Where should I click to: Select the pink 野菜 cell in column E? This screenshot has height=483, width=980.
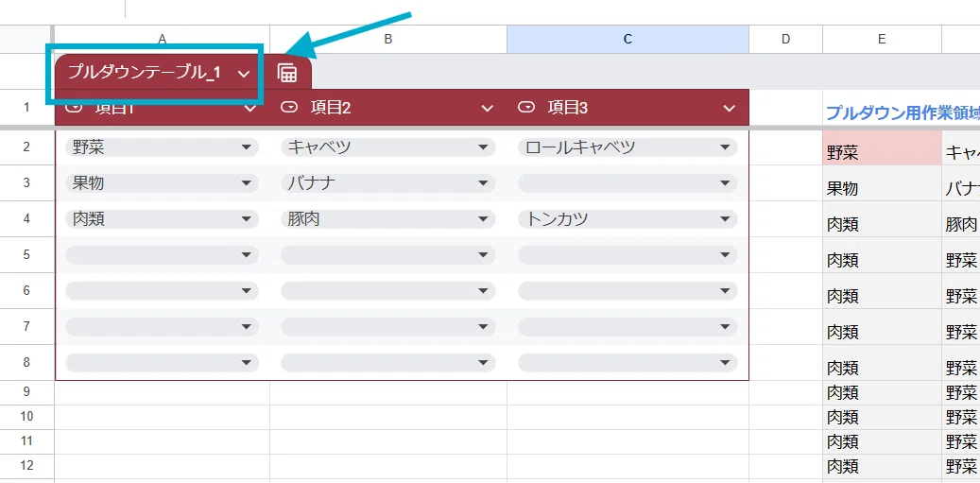(x=882, y=148)
